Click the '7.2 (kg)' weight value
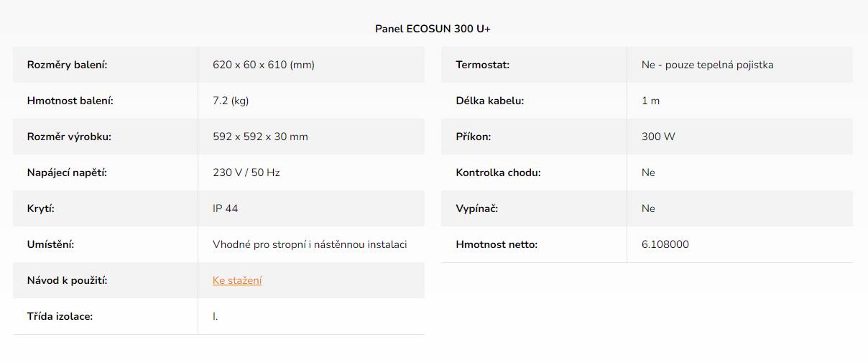 point(231,101)
